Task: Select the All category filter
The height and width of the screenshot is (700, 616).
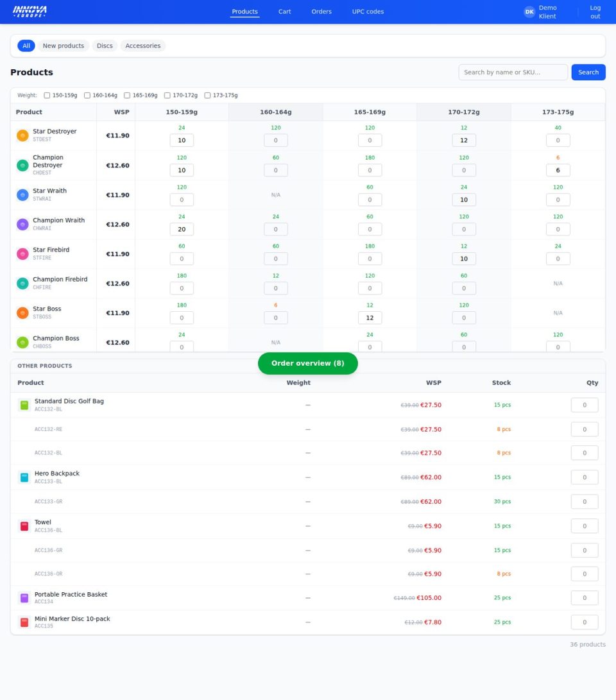Action: click(x=26, y=46)
